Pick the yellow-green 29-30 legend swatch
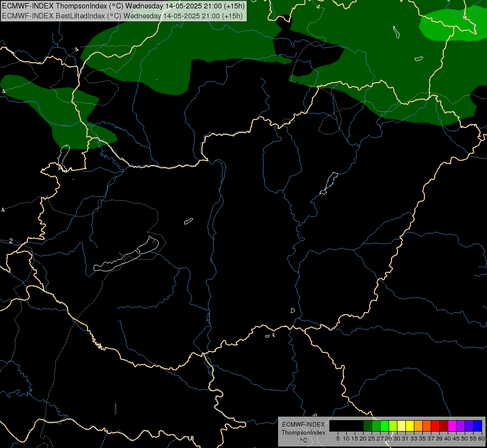Viewport: 487px width, 448px height. pos(393,426)
